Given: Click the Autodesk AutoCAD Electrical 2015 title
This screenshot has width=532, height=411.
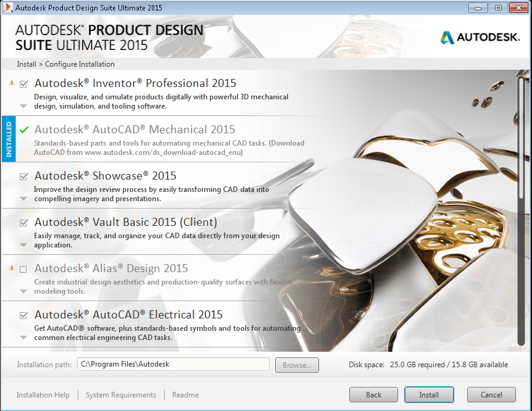Looking at the screenshot, I should 128,315.
